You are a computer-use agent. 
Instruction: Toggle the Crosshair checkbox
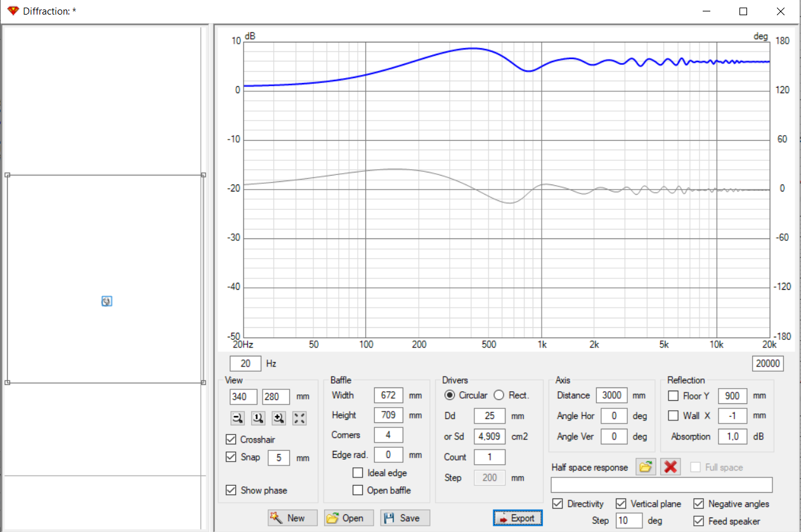coord(231,439)
